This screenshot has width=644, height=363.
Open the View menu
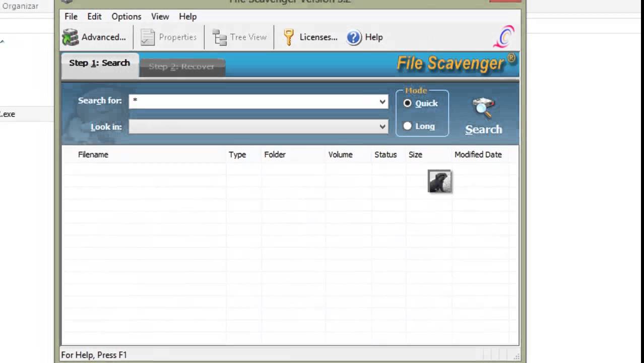click(x=160, y=17)
